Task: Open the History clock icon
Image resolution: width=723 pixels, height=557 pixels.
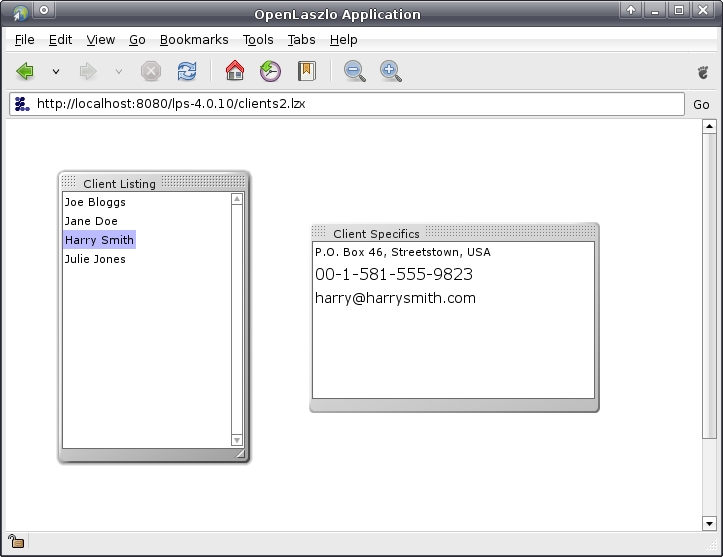Action: pos(270,71)
